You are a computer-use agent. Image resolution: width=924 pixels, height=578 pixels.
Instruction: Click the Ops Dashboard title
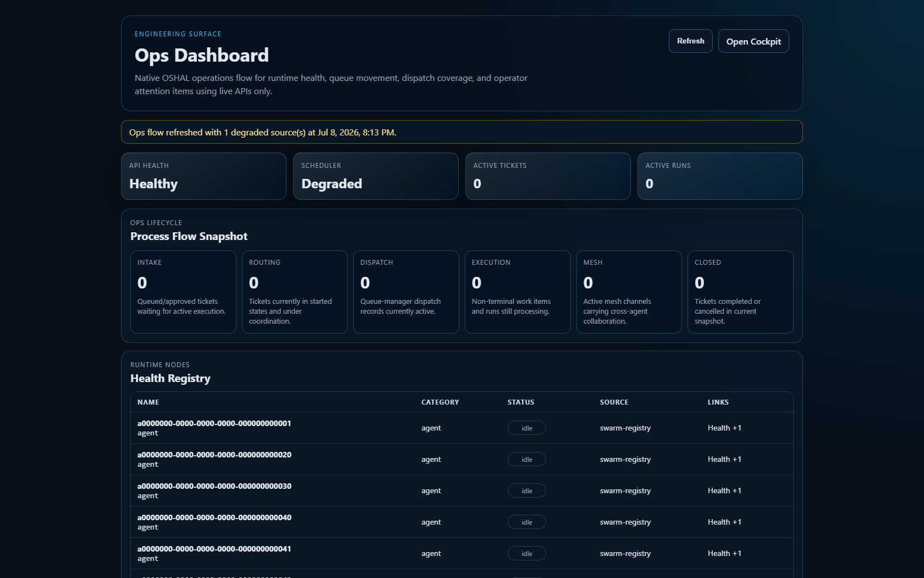[202, 55]
